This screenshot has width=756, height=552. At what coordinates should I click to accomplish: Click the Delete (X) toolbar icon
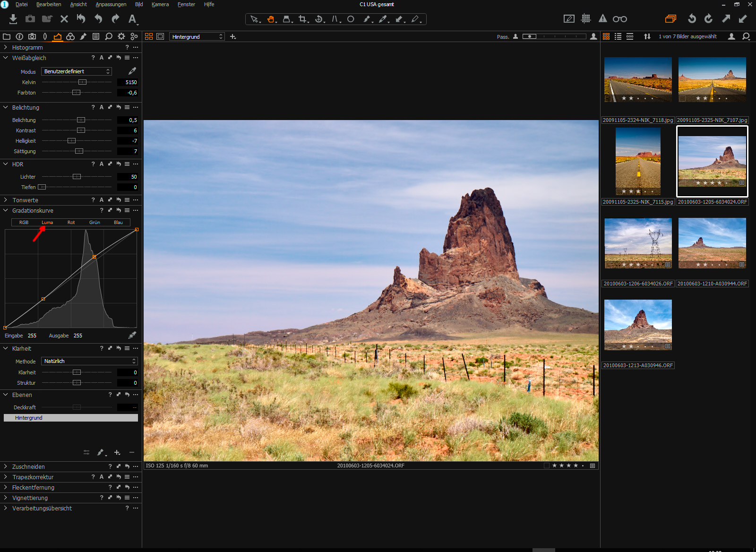pos(64,19)
